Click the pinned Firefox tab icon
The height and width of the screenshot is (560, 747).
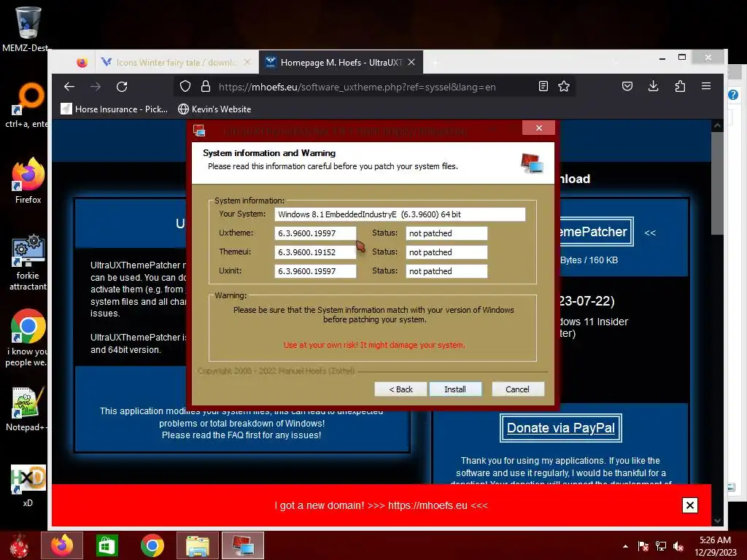pyautogui.click(x=82, y=63)
